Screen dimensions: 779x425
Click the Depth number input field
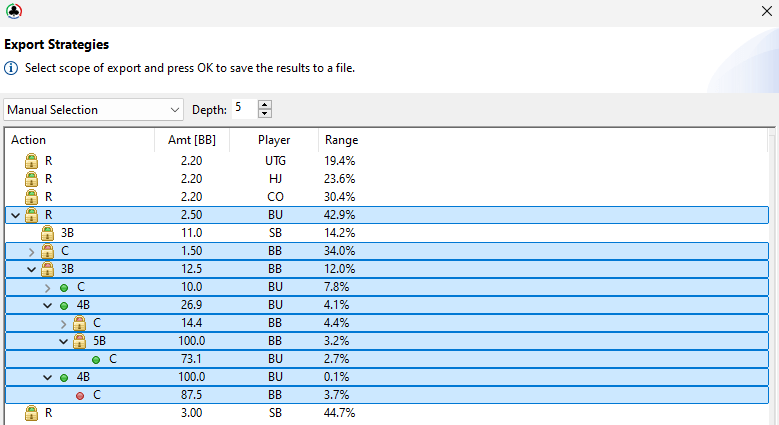pos(243,108)
